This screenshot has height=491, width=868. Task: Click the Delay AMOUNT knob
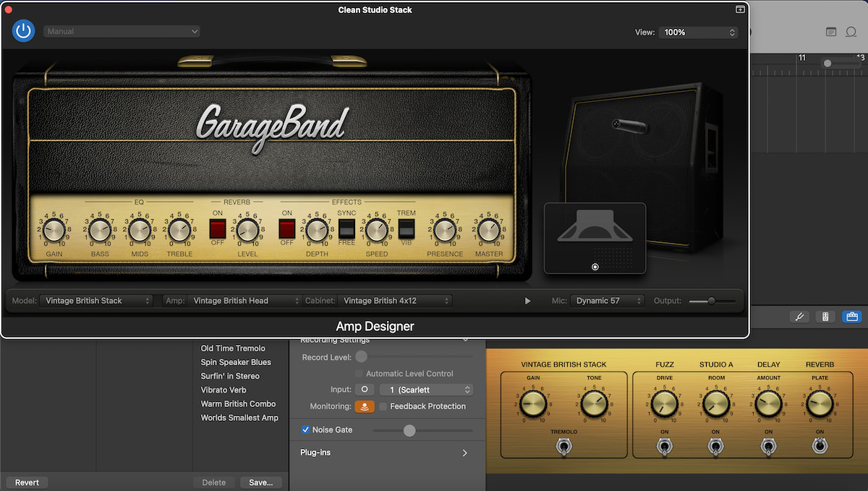[x=768, y=404]
